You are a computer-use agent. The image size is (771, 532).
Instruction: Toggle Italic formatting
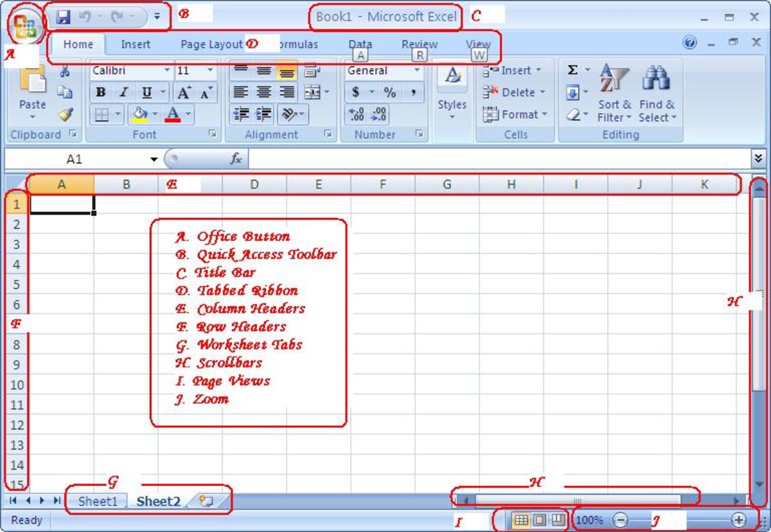click(123, 93)
